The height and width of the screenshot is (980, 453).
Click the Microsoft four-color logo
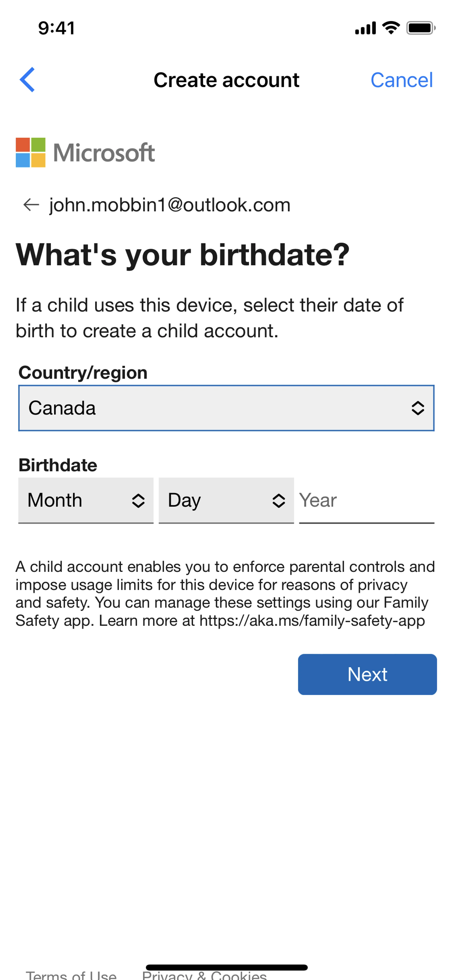(x=30, y=153)
